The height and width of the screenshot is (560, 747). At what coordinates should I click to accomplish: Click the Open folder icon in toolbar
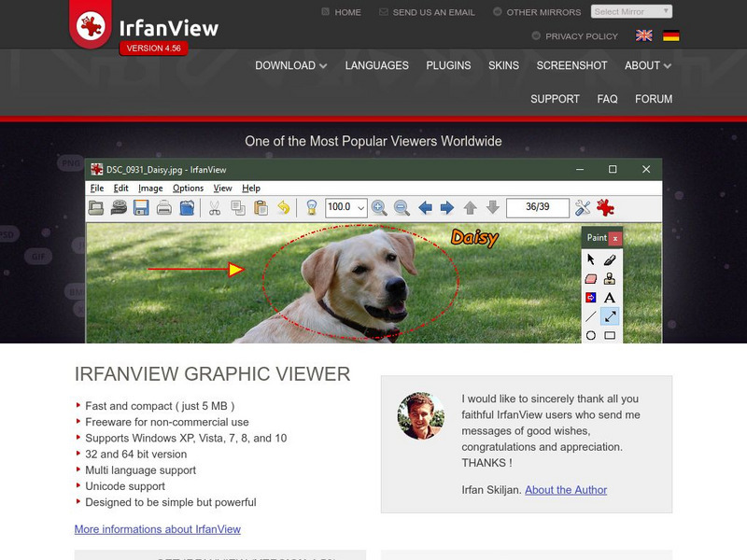click(x=96, y=207)
